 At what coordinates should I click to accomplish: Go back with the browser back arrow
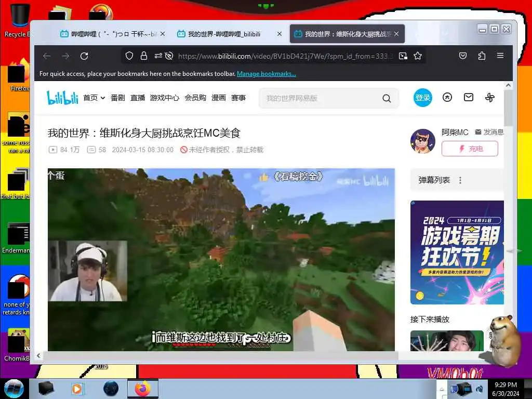tap(47, 56)
